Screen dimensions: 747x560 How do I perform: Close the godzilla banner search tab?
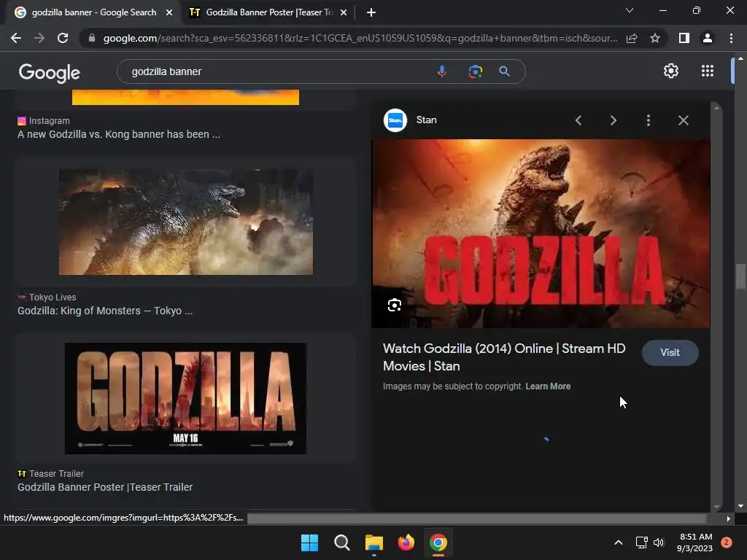169,12
